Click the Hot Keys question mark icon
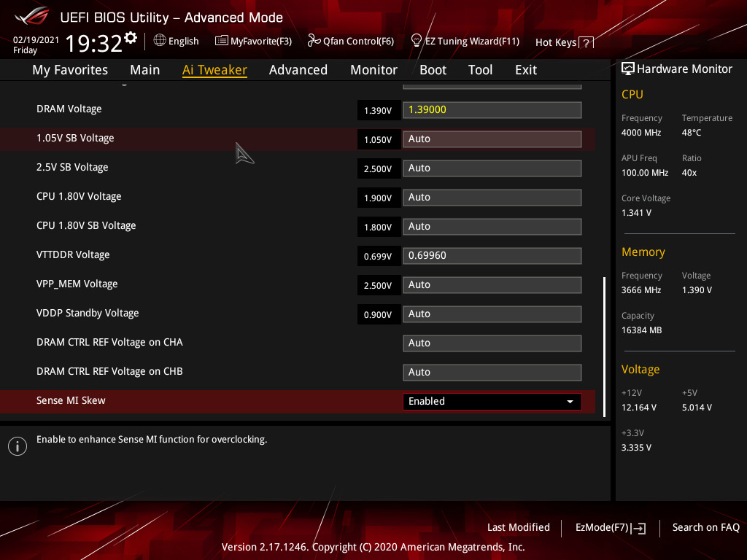 [x=587, y=43]
